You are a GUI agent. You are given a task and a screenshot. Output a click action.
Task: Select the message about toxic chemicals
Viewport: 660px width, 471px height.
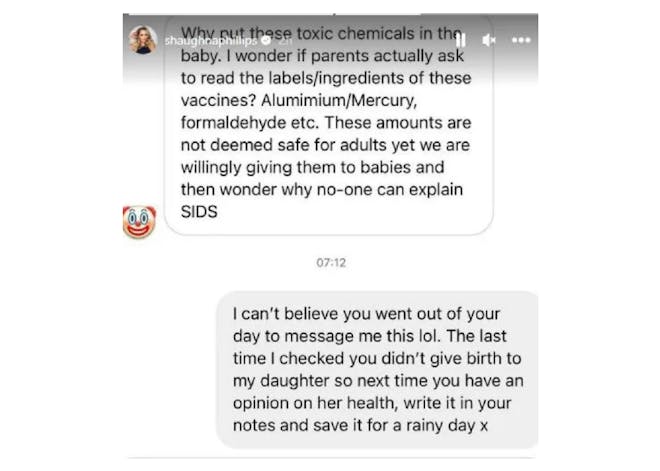(x=329, y=125)
